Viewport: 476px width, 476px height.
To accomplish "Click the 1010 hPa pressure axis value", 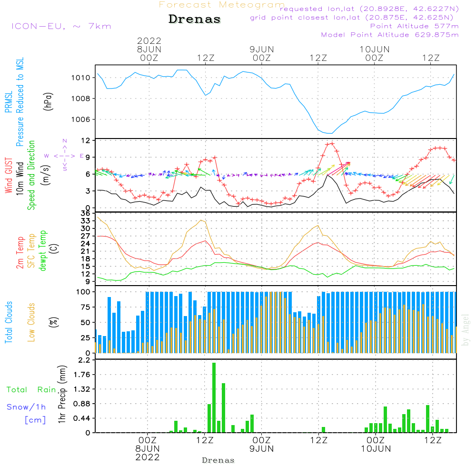I will (x=81, y=78).
